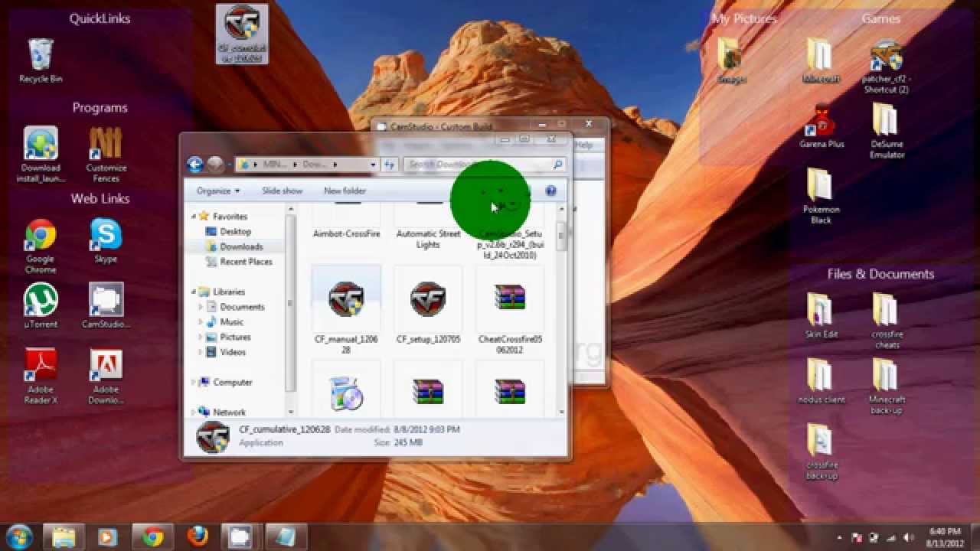
Task: Open Adobe Reader X shortcut
Action: point(41,376)
